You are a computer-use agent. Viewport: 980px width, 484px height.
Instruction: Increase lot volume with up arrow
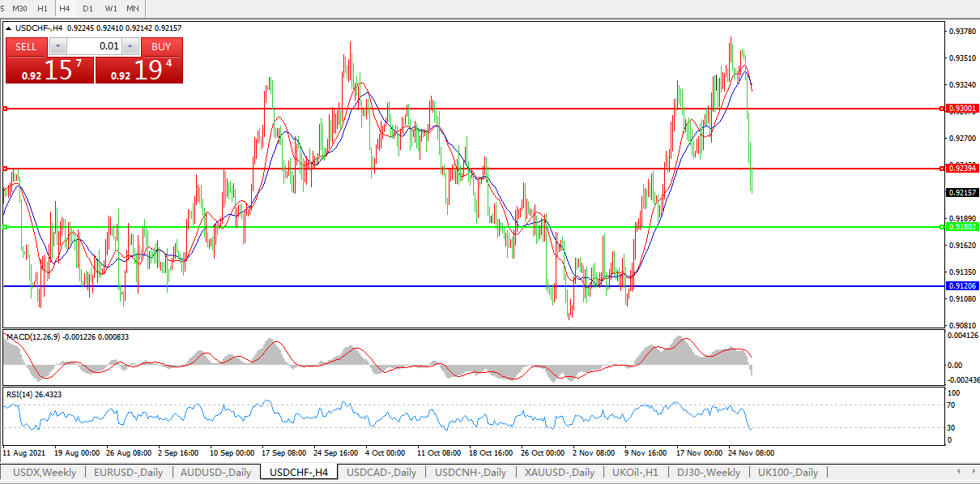[130, 46]
